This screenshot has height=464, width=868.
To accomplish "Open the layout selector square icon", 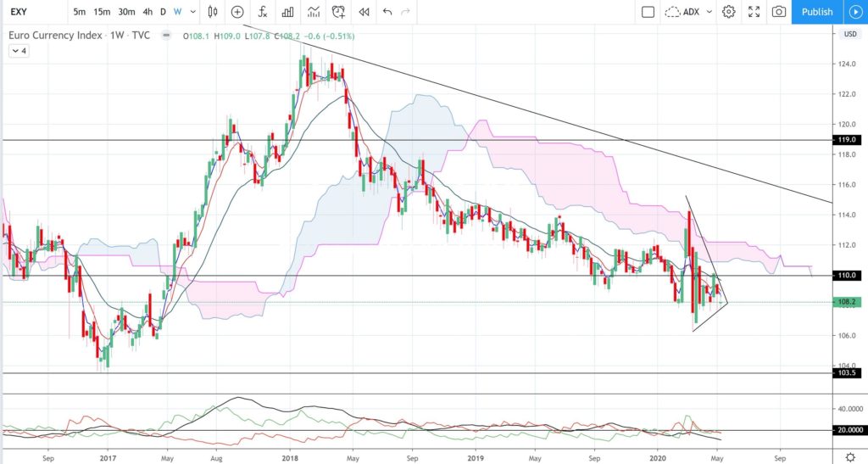I will [x=648, y=12].
